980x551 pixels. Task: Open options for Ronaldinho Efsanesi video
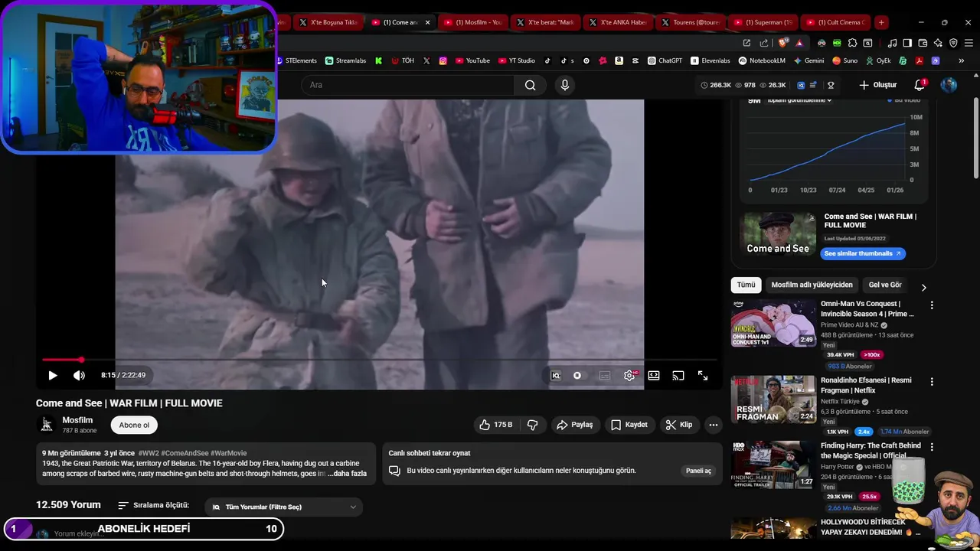[932, 382]
